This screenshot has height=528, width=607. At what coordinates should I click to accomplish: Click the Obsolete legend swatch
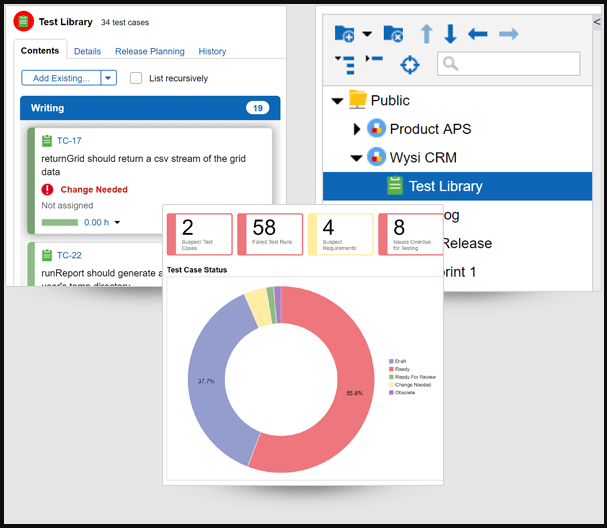tap(391, 393)
